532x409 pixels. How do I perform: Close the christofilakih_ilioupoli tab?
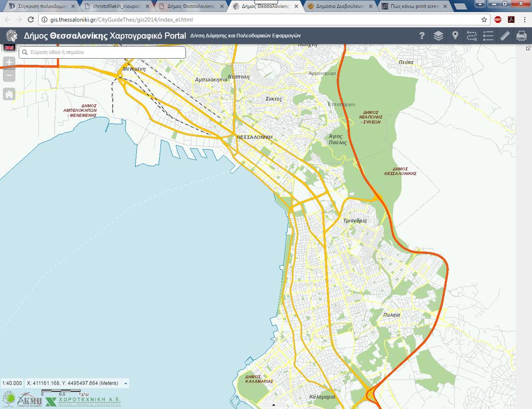(x=147, y=6)
